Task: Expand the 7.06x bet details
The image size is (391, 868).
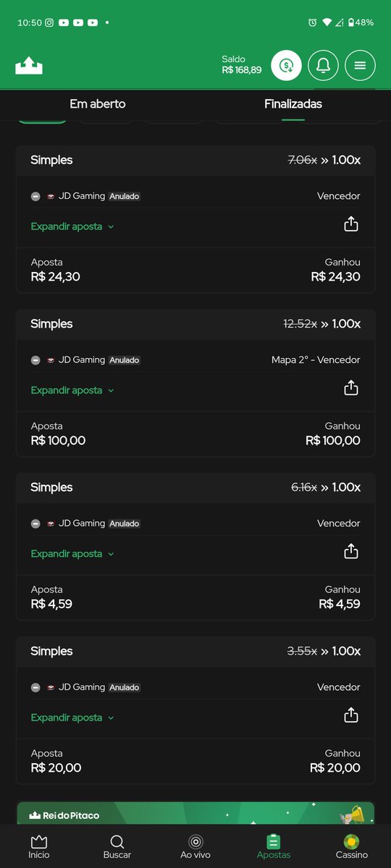Action: point(72,226)
